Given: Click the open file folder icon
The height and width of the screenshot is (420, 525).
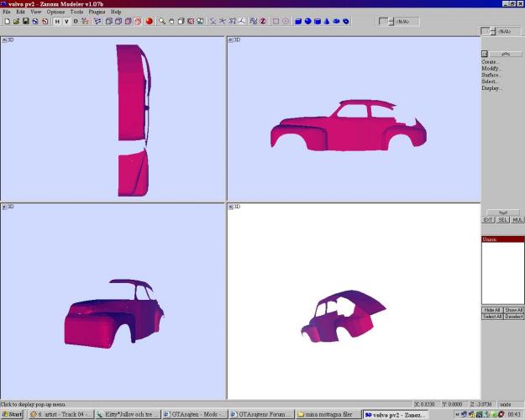Looking at the screenshot, I should point(15,21).
